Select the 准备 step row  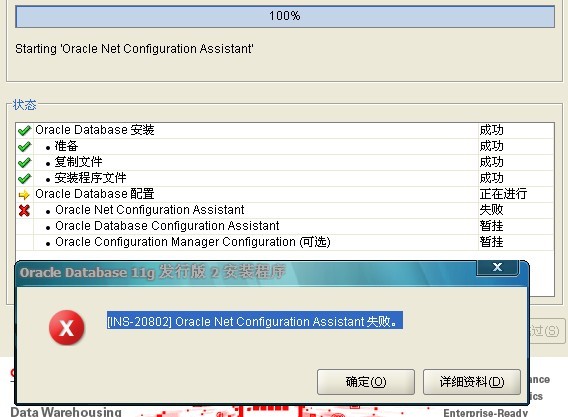click(x=285, y=146)
